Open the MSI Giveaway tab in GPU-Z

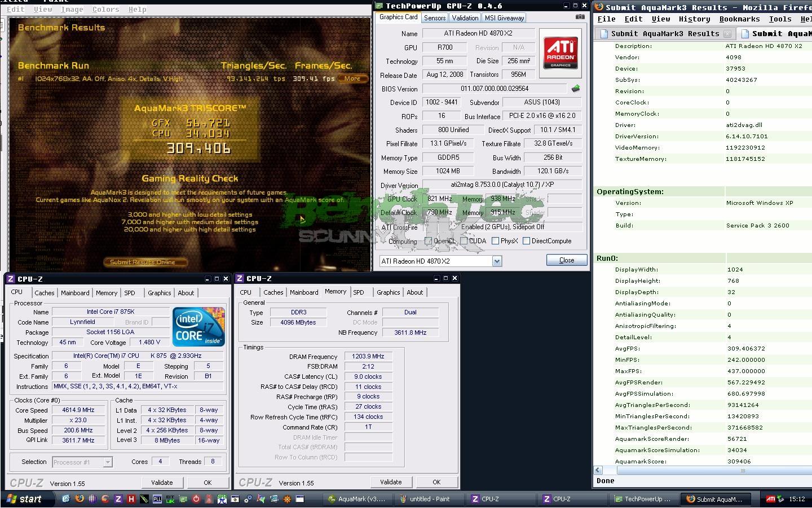[x=505, y=18]
